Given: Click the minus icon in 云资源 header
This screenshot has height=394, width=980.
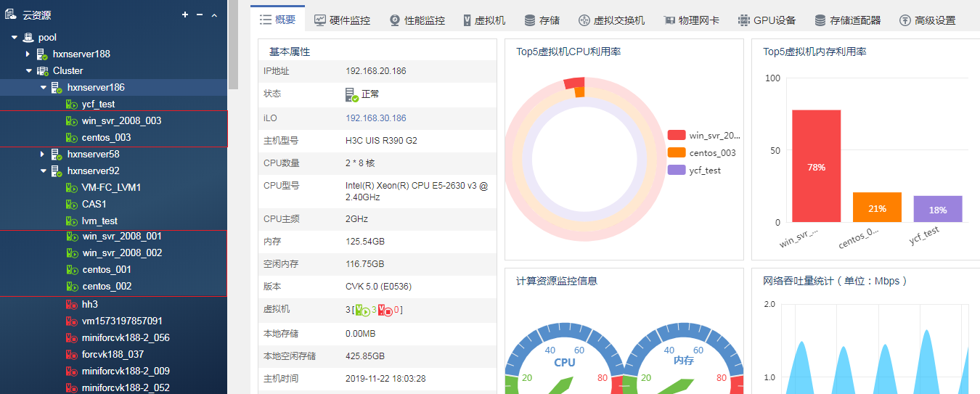Looking at the screenshot, I should click(x=200, y=15).
